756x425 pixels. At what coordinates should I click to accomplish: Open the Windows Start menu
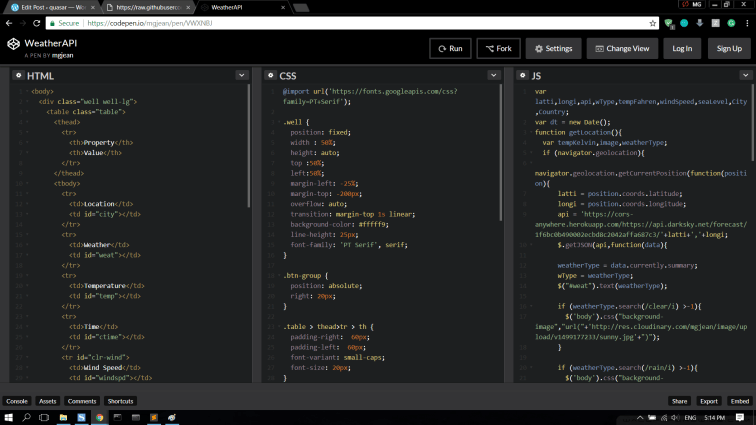pos(9,417)
